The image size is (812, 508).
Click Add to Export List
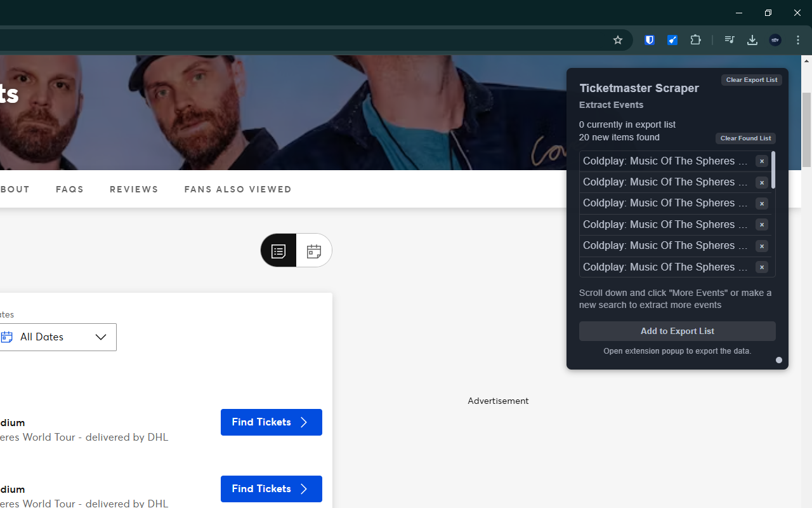coord(677,331)
